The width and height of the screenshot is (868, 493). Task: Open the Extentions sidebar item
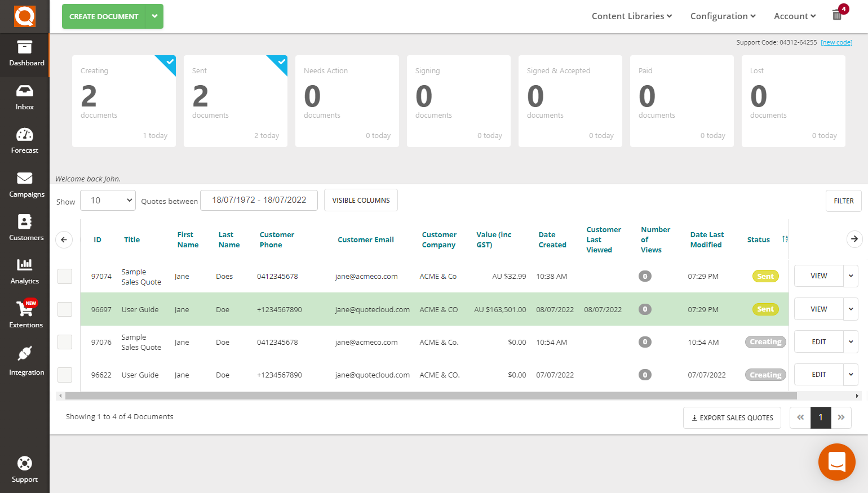[x=25, y=316]
